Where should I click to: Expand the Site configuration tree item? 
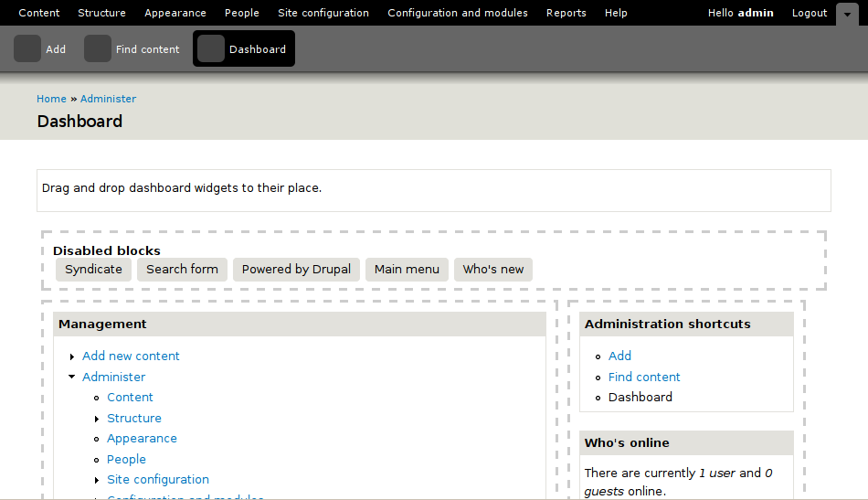click(x=97, y=480)
